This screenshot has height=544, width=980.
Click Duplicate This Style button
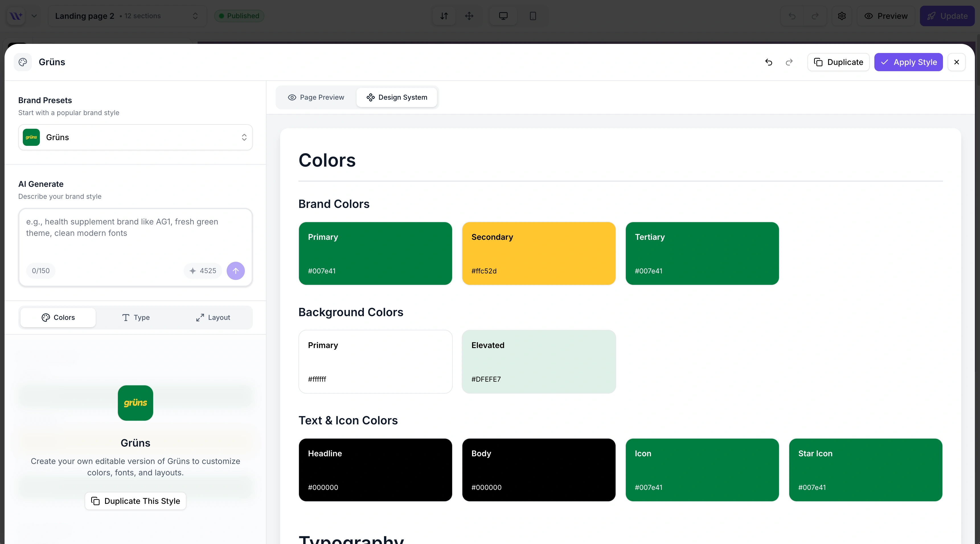[136, 501]
